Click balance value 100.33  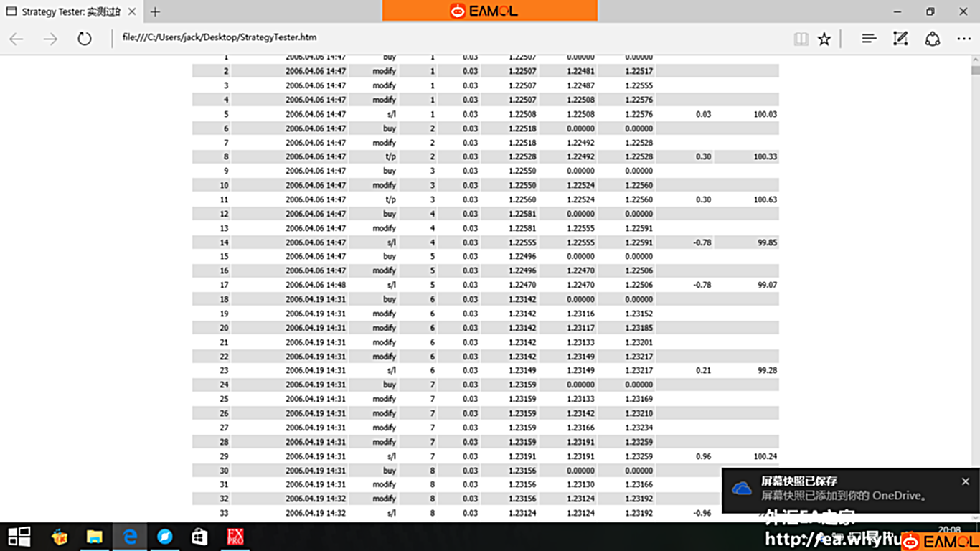[765, 156]
